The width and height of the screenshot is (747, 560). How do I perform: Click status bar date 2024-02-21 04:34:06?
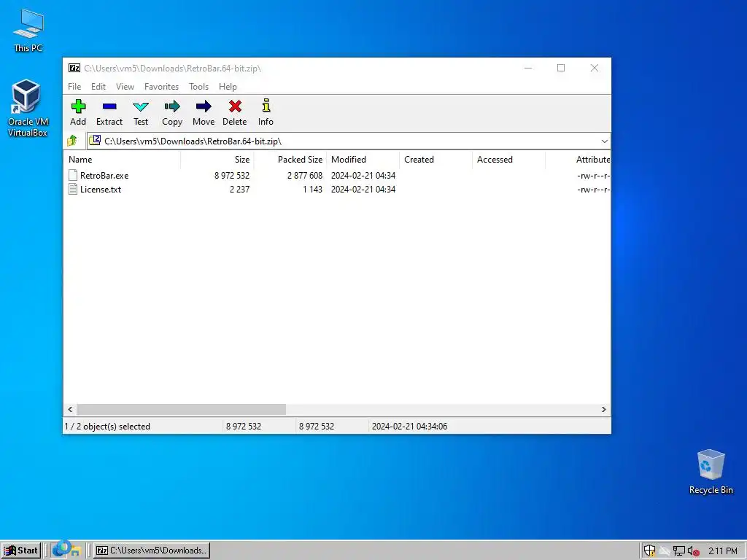point(410,427)
